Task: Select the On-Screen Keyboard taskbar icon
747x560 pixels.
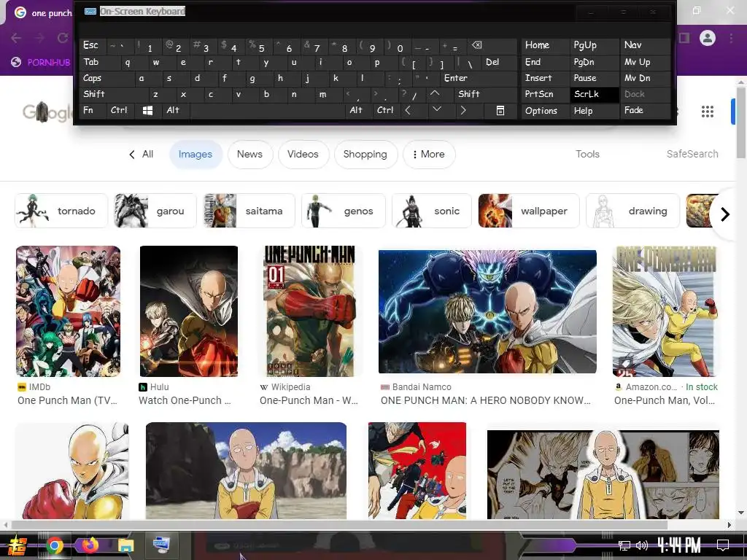Action: click(x=161, y=544)
